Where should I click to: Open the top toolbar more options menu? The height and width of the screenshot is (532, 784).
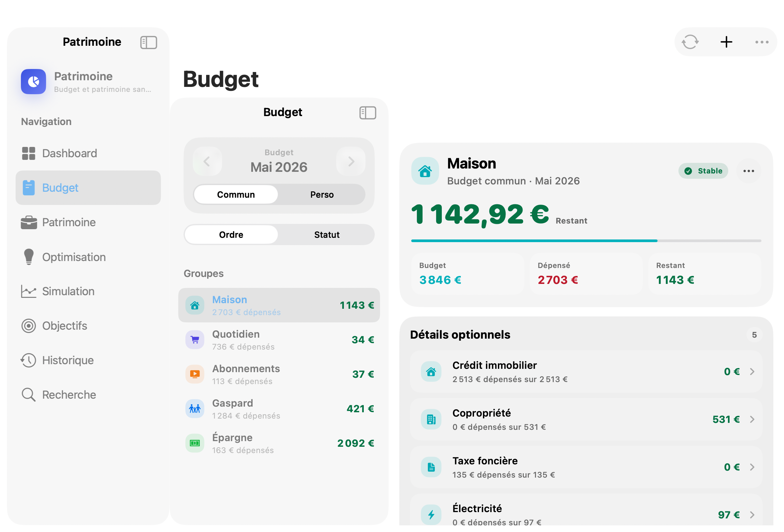point(762,42)
